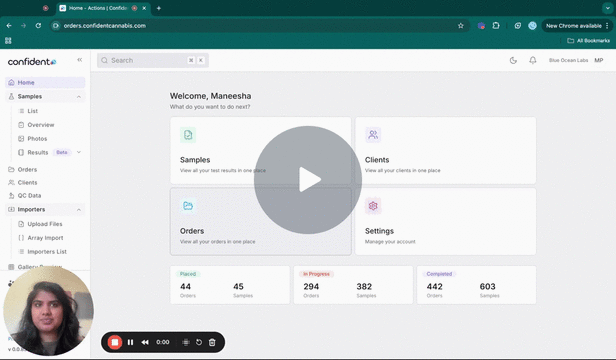Open All Bookmarks folder
Image resolution: width=616 pixels, height=360 pixels.
(588, 40)
